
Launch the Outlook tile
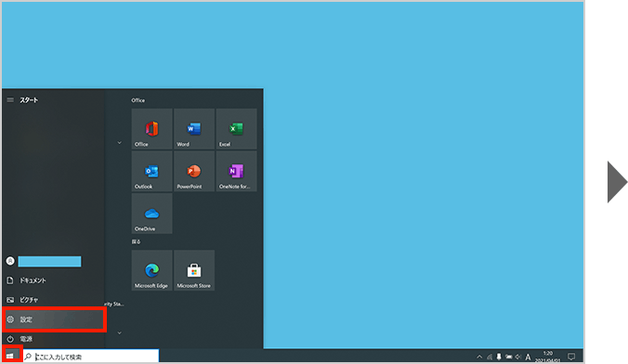pyautogui.click(x=151, y=171)
